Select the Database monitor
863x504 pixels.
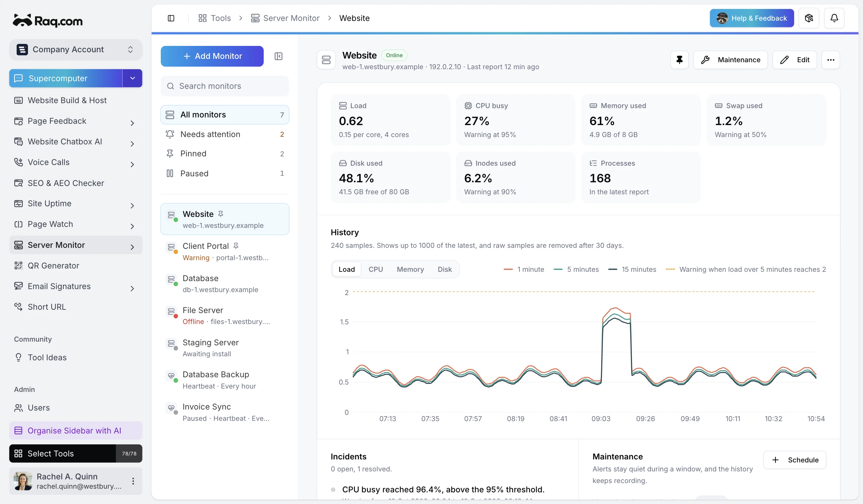pyautogui.click(x=225, y=284)
